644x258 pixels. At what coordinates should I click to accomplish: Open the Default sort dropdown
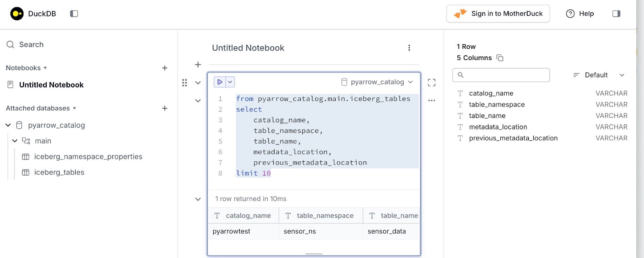[599, 75]
